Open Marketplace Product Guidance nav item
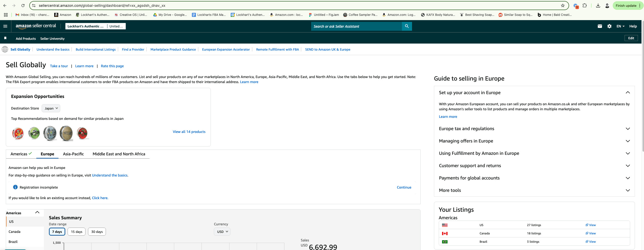 click(x=173, y=49)
